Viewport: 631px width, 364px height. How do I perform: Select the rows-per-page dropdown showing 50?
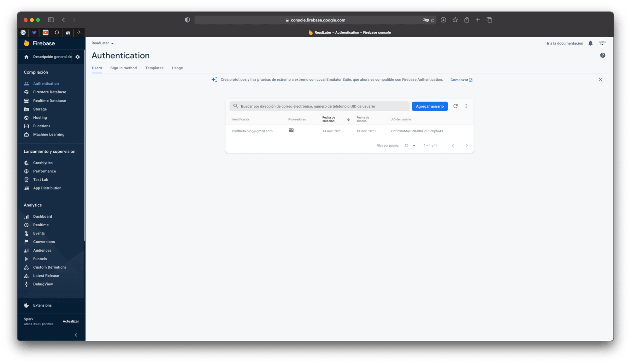pyautogui.click(x=410, y=145)
